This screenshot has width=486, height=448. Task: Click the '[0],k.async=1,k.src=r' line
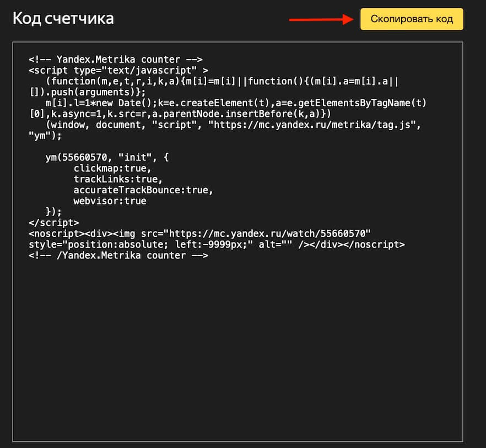[180, 114]
